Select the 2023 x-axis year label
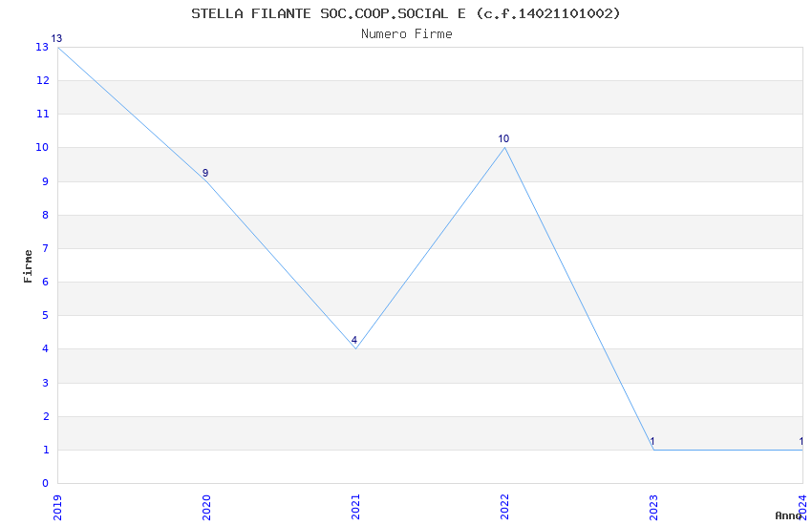Screen dimensions: 812x525 [653, 507]
